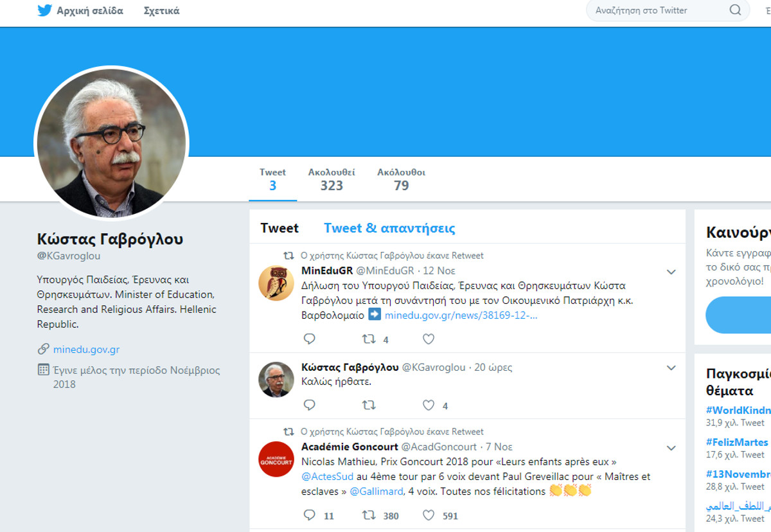Reply to the 'Καλώς ήρθατε.' tweet
The height and width of the screenshot is (532, 771).
pyautogui.click(x=309, y=405)
